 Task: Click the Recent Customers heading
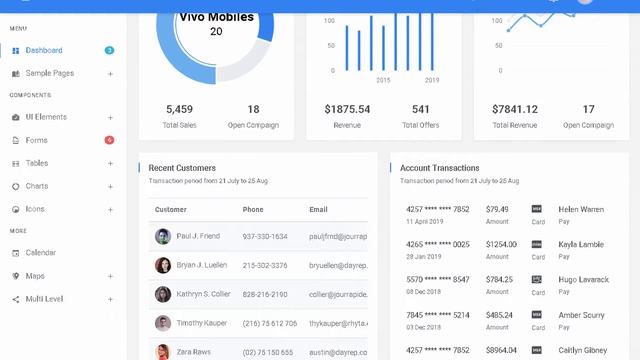click(x=182, y=168)
